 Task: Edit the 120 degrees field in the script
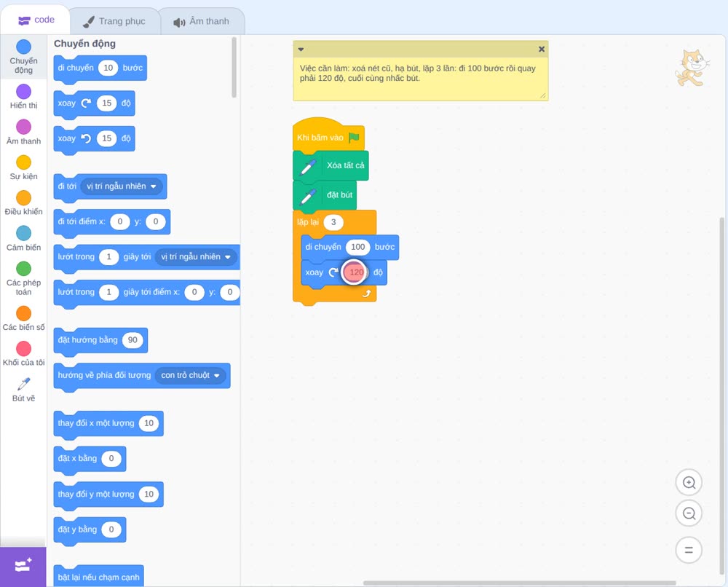pyautogui.click(x=356, y=272)
